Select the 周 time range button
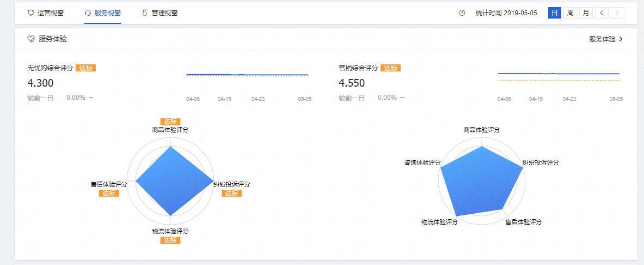Image resolution: width=644 pixels, height=265 pixels. [x=570, y=13]
